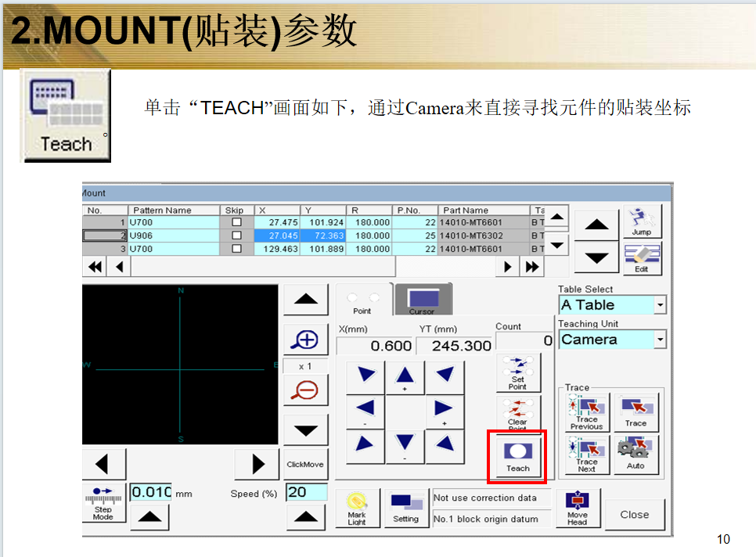Screen dimensions: 756x557
Task: Click the Jump icon
Action: pyautogui.click(x=641, y=222)
